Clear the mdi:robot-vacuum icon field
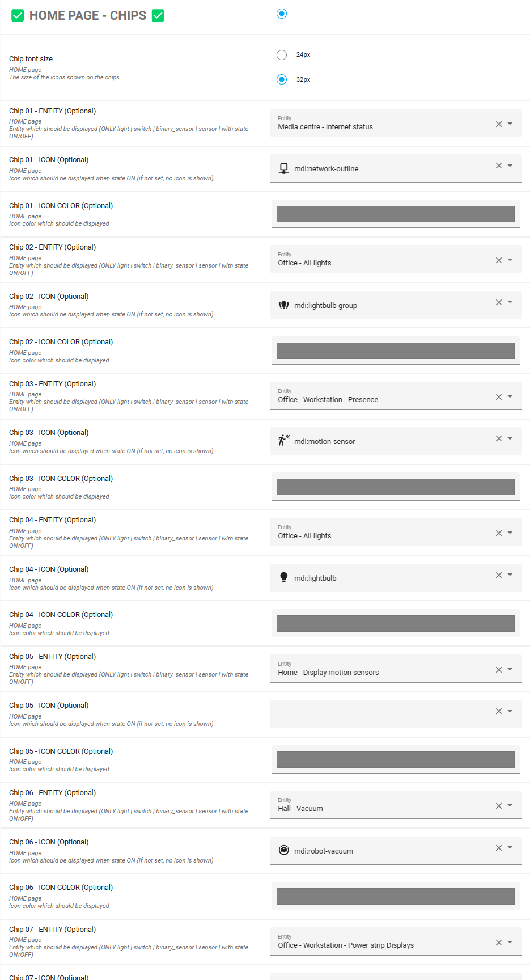 499,848
